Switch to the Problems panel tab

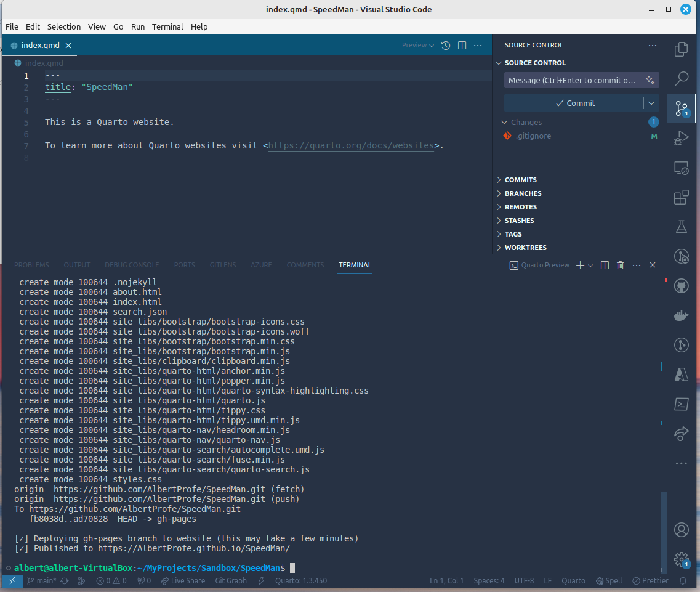click(31, 266)
